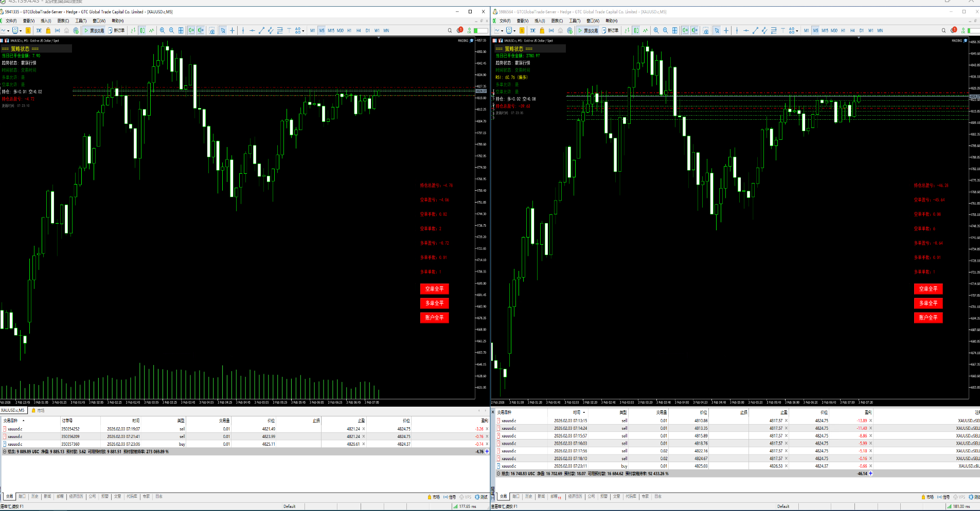Click red 空单全平 button on left chart

(435, 289)
